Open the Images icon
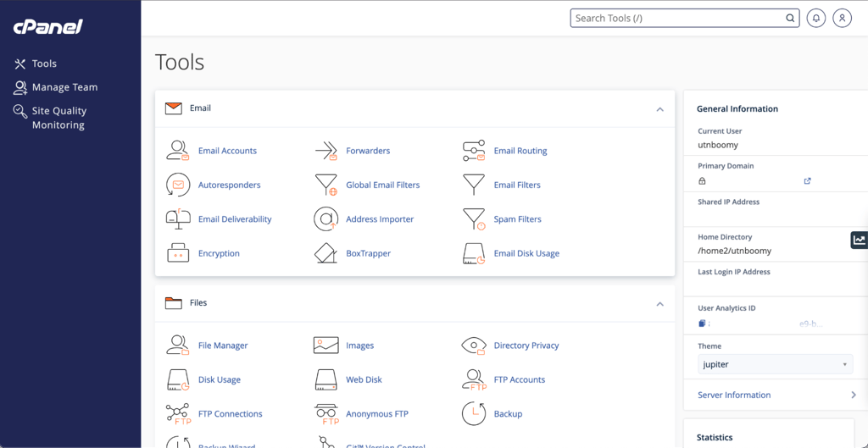This screenshot has height=448, width=868. [x=326, y=346]
